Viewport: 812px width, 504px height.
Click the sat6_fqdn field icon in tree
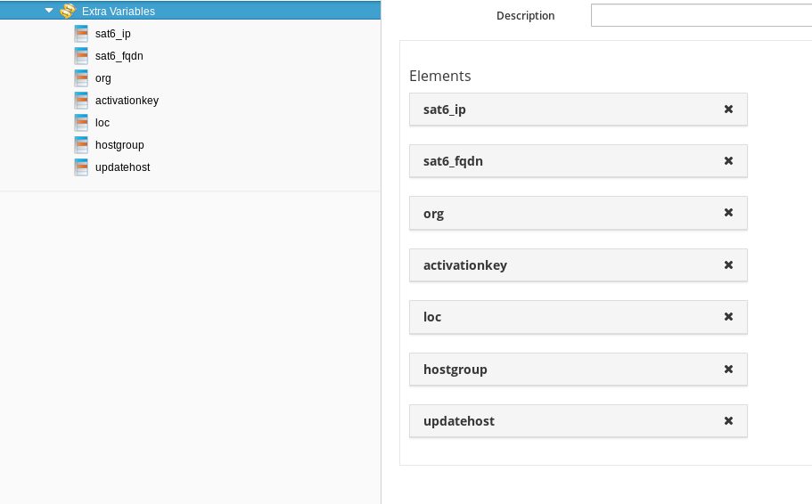[x=81, y=56]
